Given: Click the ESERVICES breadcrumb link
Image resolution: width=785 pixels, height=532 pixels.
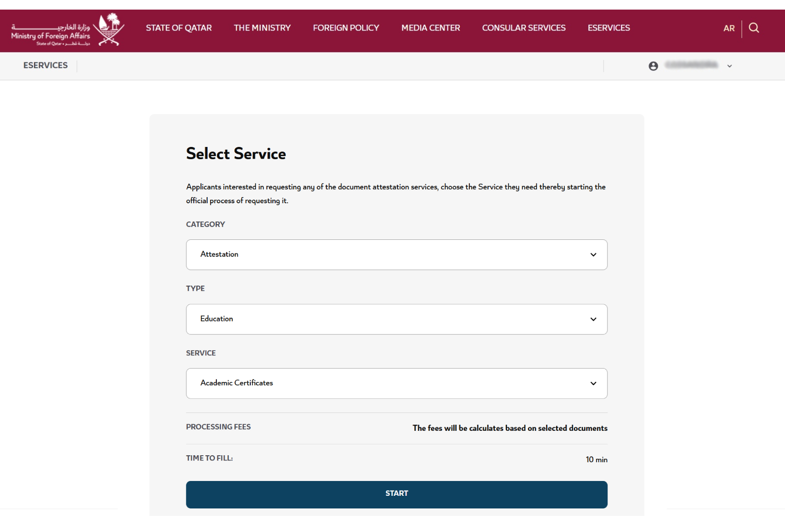Looking at the screenshot, I should point(45,65).
